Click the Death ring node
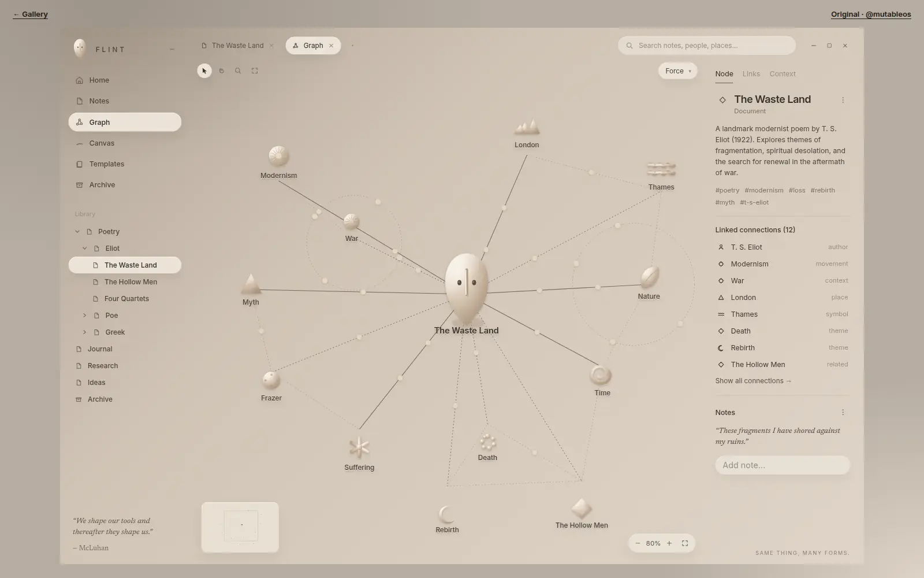 (x=488, y=442)
